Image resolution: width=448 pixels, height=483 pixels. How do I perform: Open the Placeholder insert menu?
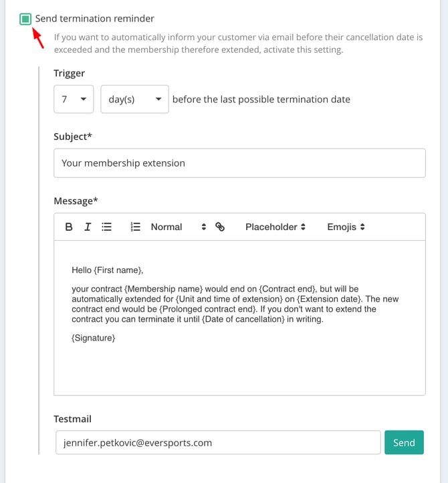(x=275, y=227)
